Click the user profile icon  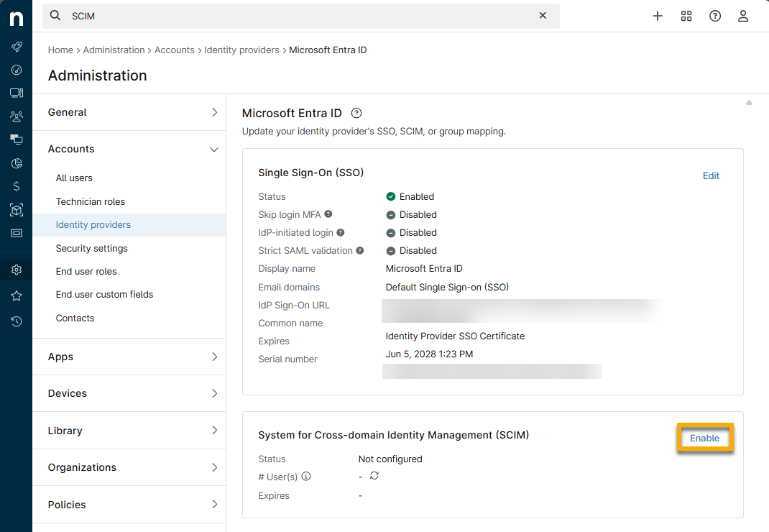pos(743,16)
